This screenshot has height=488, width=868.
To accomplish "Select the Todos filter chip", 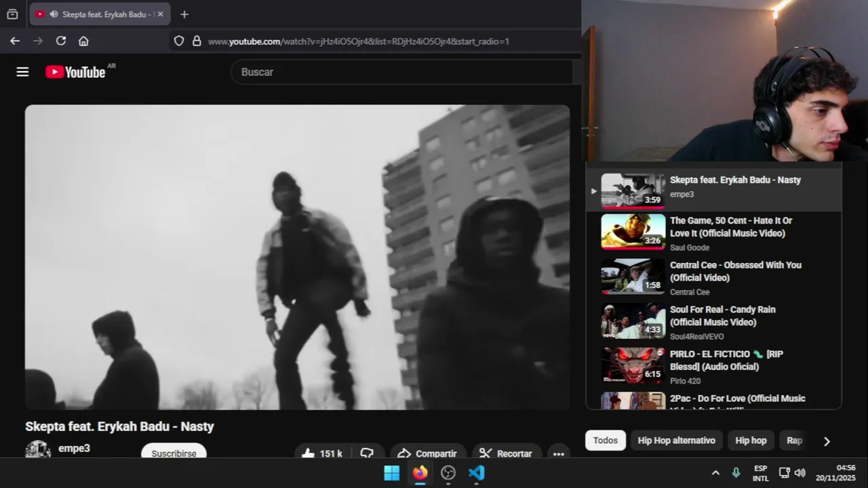I will tap(606, 441).
